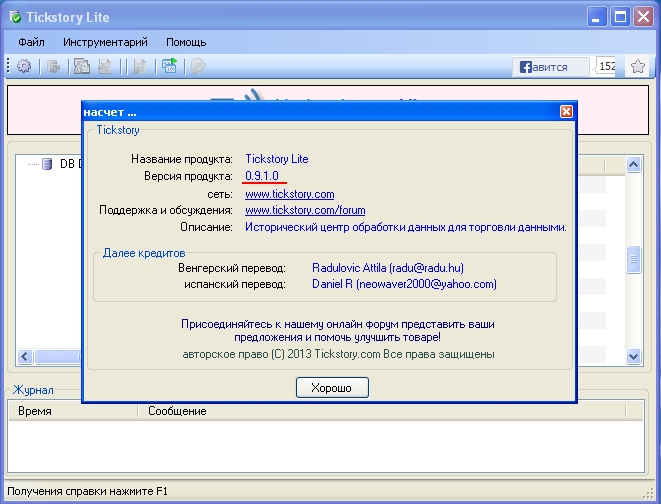The image size is (661, 504).
Task: Click Radulovic Attila translator credit
Action: 388,268
